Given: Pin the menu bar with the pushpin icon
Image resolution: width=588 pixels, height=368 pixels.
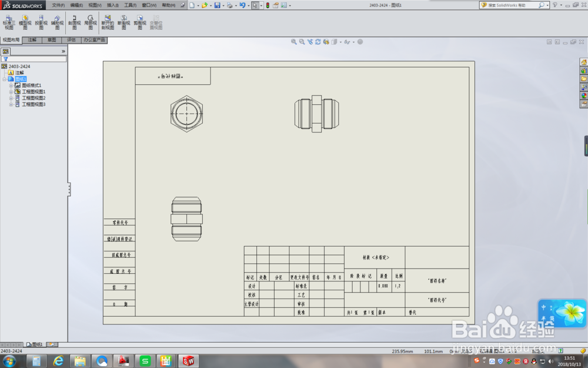Looking at the screenshot, I should 183,5.
